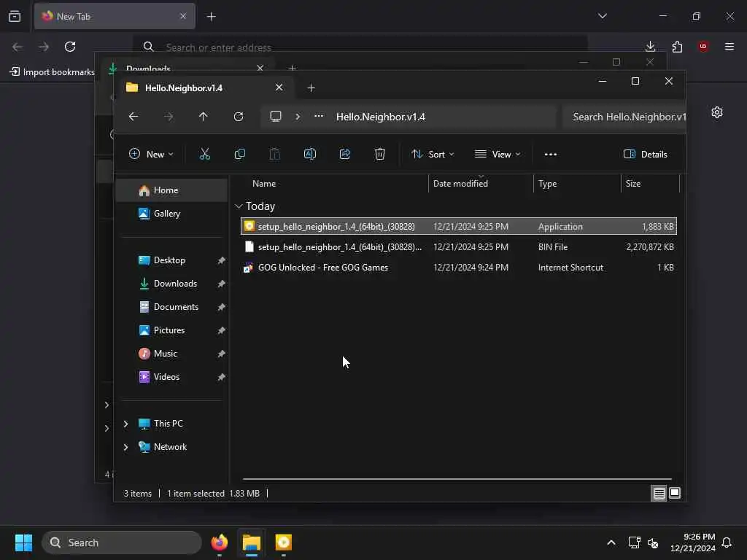Select the Firefox New Tab tab
Viewport: 747px width, 560px height.
pyautogui.click(x=115, y=16)
